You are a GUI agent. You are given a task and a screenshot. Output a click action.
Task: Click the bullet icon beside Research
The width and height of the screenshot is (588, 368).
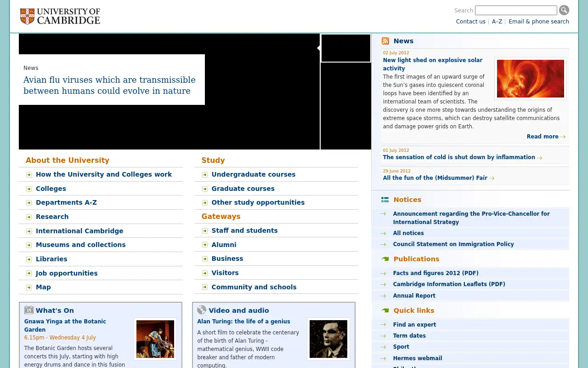pos(29,217)
